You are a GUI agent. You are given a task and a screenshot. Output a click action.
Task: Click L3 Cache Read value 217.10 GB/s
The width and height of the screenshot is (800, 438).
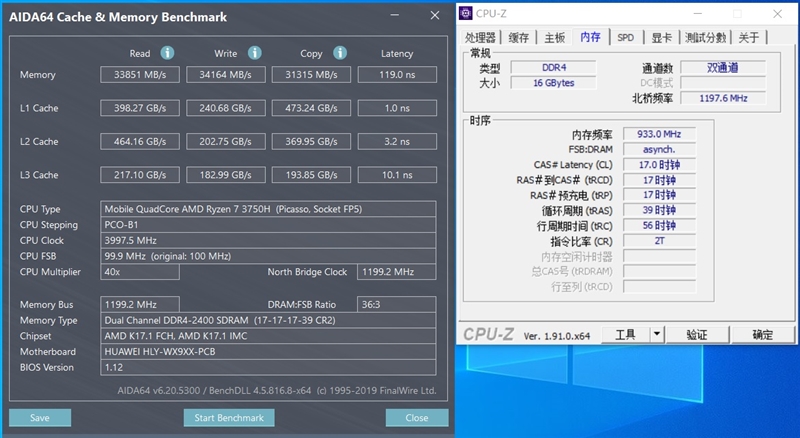(x=140, y=175)
